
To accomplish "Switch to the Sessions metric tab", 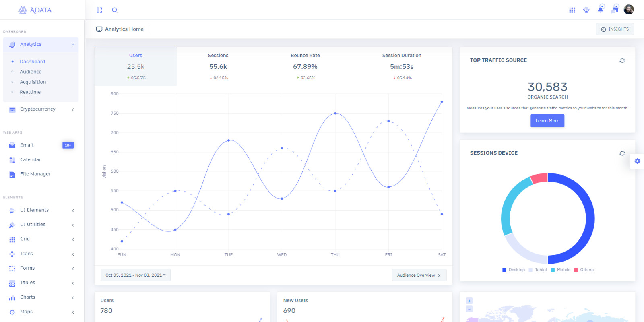I will pyautogui.click(x=218, y=66).
